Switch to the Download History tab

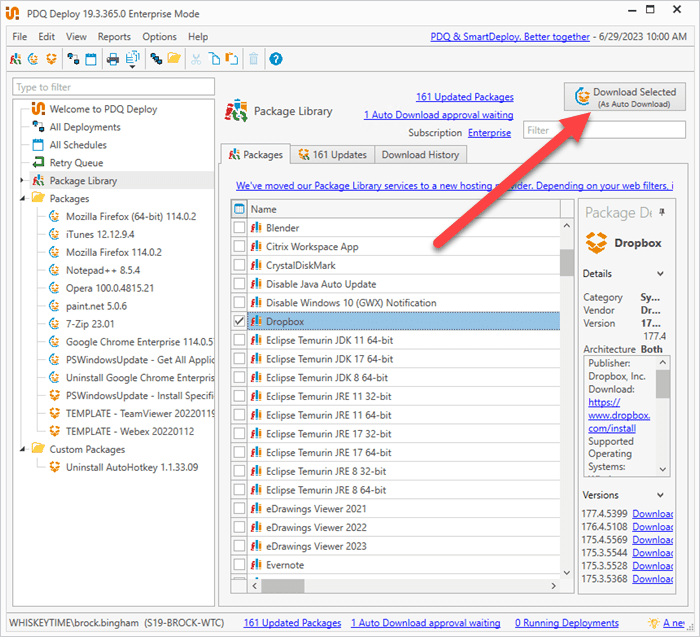(420, 155)
